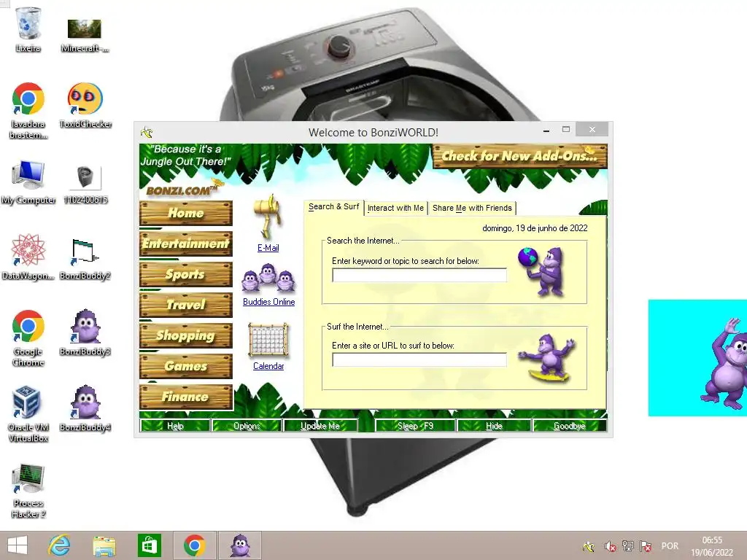
Task: Click the Sleep - F9 button
Action: click(415, 426)
